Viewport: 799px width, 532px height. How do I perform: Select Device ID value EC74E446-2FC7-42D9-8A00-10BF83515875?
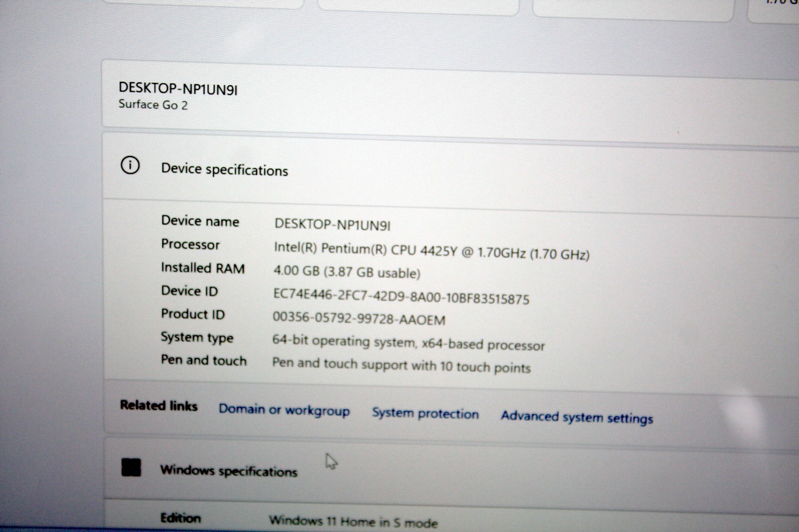click(401, 296)
